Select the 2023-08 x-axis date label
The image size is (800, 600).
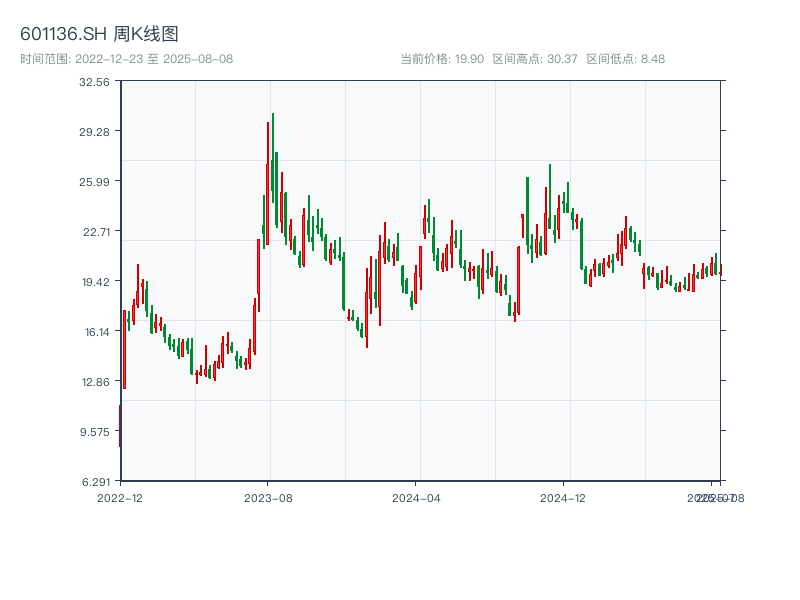(x=268, y=497)
